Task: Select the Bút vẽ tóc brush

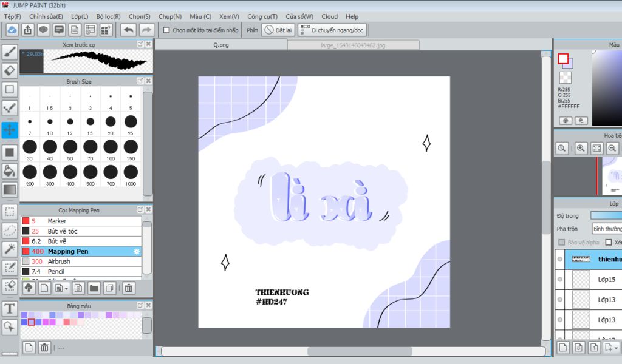Action: 81,231
